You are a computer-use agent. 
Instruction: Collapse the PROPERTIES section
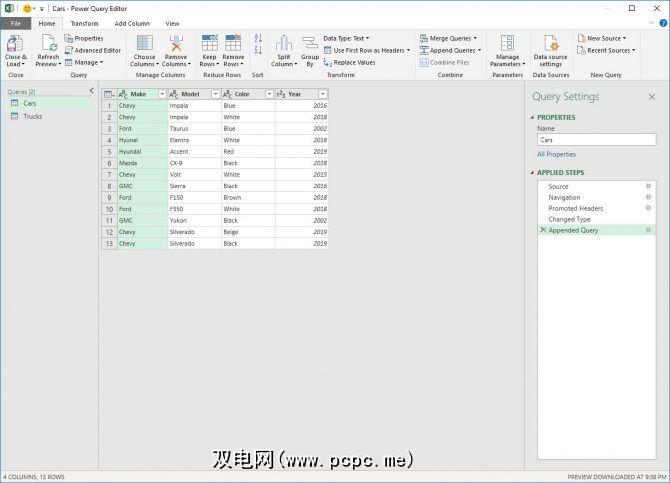[x=532, y=117]
